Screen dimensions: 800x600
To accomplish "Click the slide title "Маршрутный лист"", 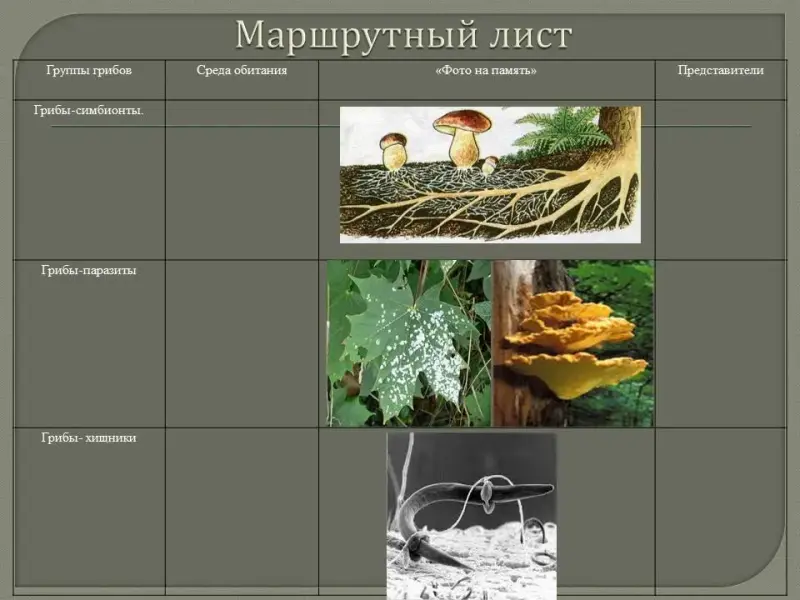I will coord(403,35).
